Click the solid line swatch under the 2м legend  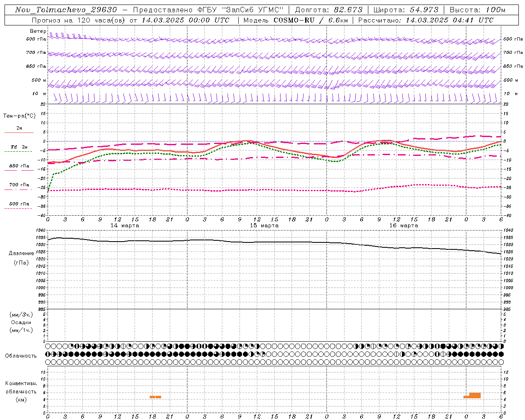tap(19, 132)
